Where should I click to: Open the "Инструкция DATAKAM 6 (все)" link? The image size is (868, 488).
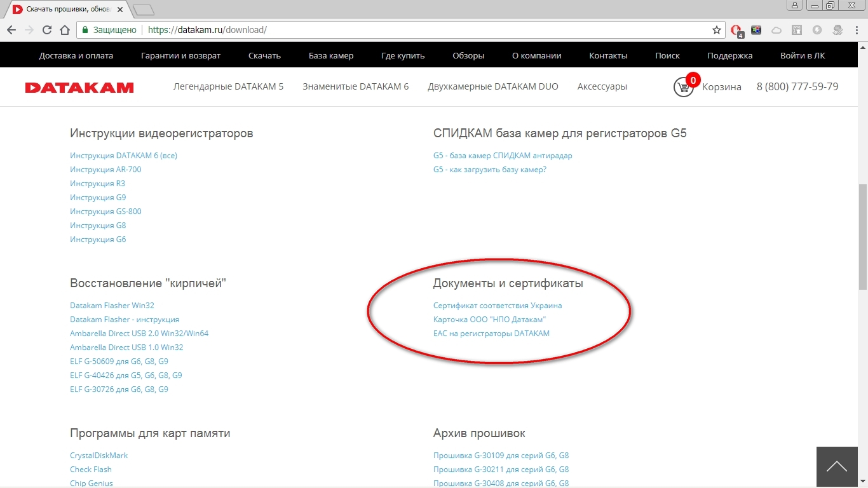[x=123, y=156]
